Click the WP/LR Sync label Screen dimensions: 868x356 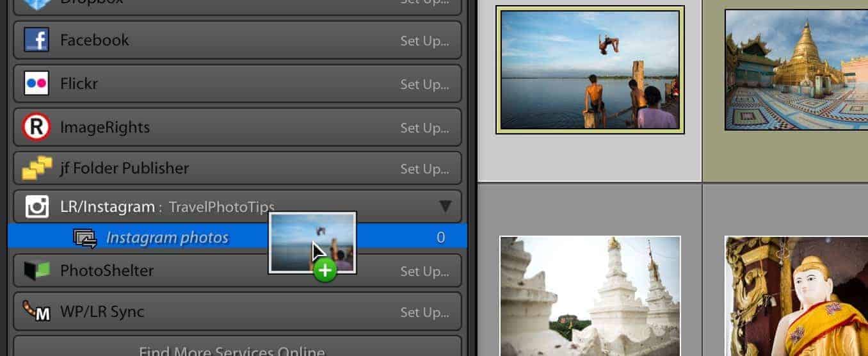(102, 312)
